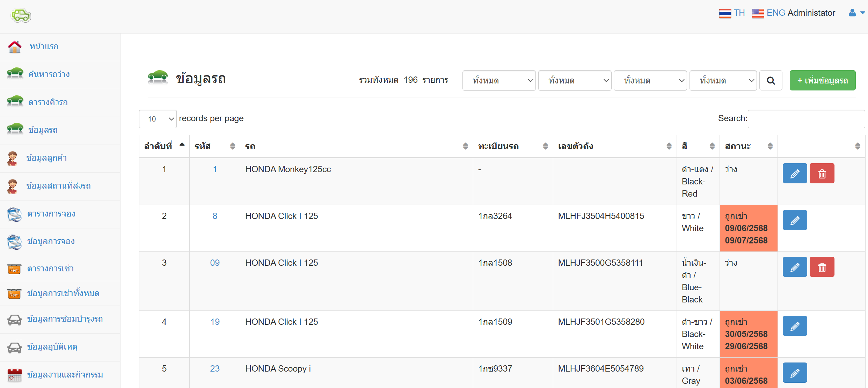Viewport: 868px width, 388px height.
Task: Click the person icon beside ข้อมูลลูกค้า
Action: tap(12, 158)
